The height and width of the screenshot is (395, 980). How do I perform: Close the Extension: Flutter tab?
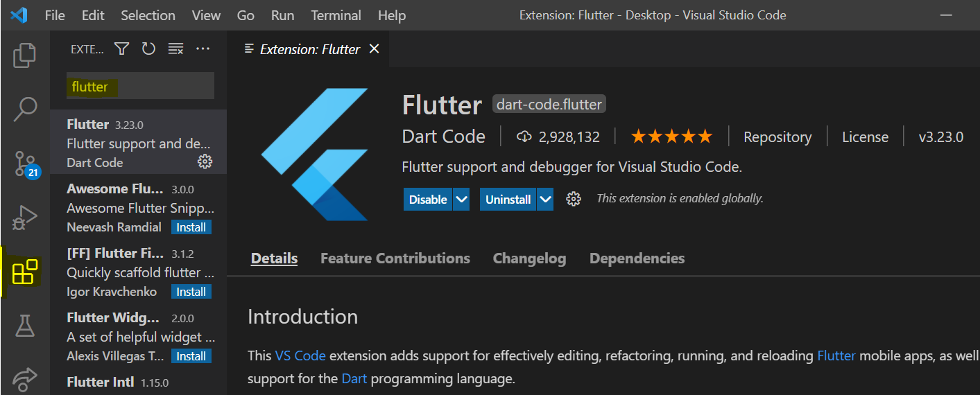click(x=375, y=49)
